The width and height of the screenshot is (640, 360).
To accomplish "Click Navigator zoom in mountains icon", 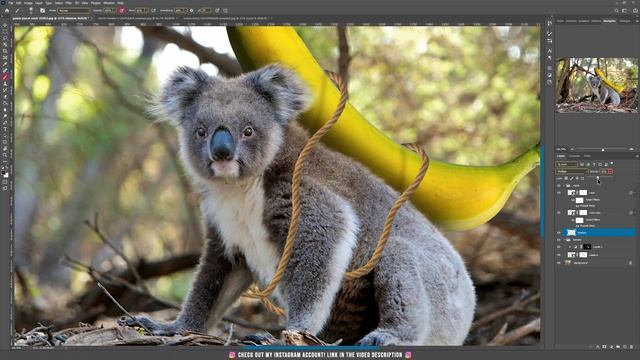I will pos(632,149).
